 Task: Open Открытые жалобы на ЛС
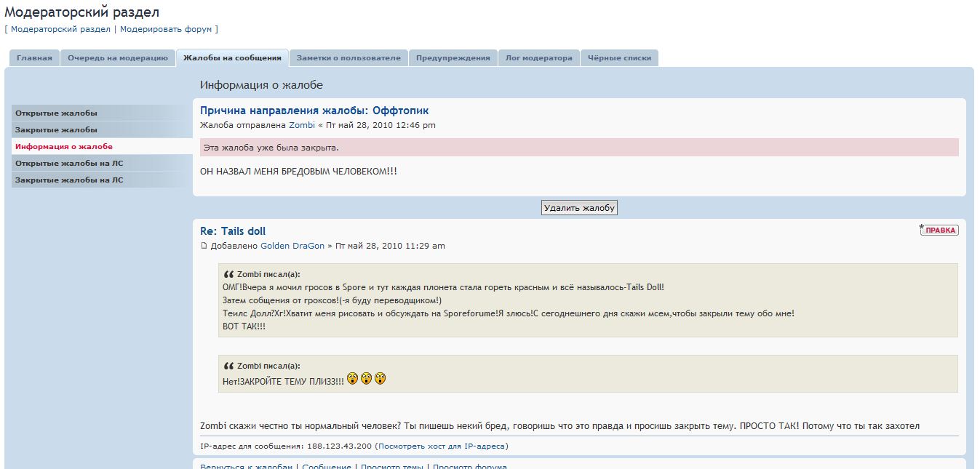click(x=102, y=163)
